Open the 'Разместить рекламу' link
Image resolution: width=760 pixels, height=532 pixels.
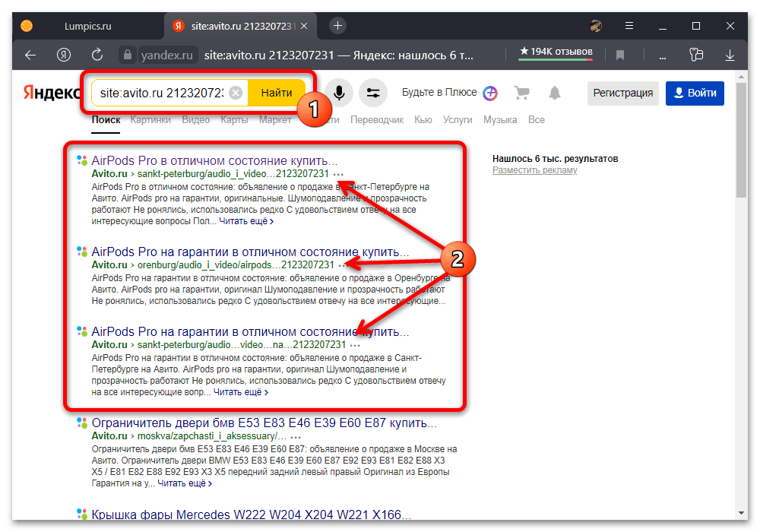[534, 170]
